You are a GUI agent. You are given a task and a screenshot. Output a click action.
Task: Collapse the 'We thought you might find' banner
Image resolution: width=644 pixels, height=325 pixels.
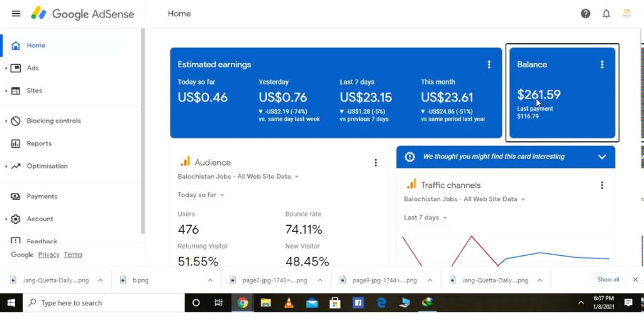[x=602, y=157]
